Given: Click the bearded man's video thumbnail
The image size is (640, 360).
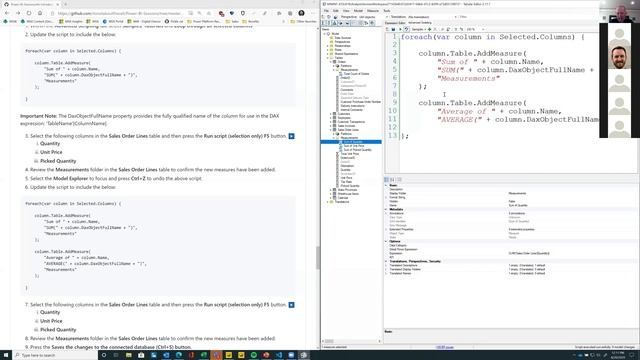Looking at the screenshot, I should 619,58.
